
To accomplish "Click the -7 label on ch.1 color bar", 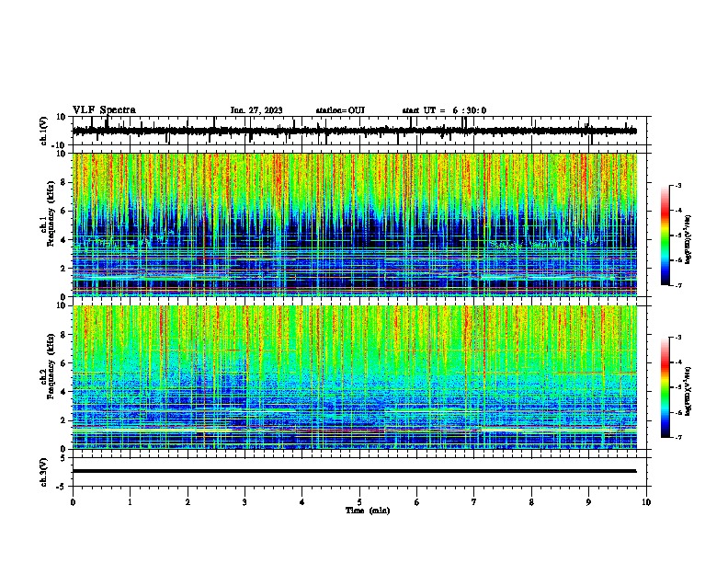I will click(x=678, y=285).
